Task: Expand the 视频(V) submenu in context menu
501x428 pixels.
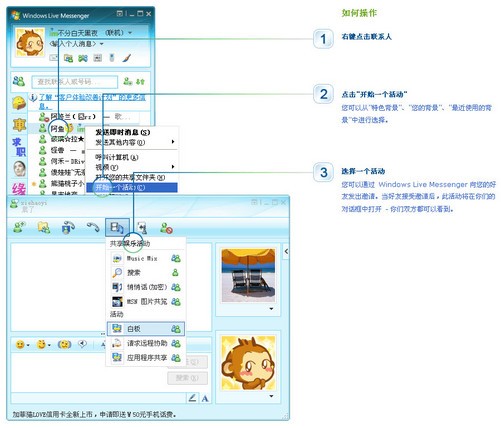Action: [132, 167]
